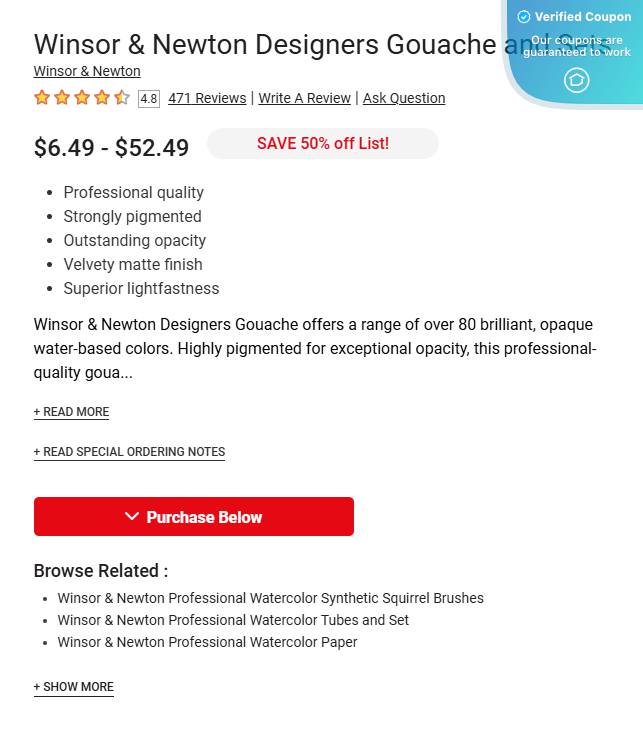Click the SAVE 50% off List badge

pyautogui.click(x=323, y=144)
